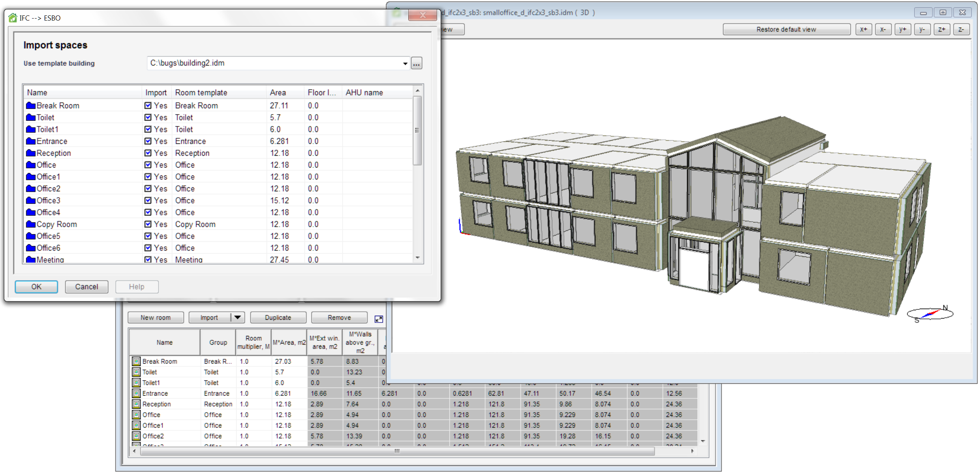980x475 pixels.
Task: Click the Reception folder icon in import list
Action: coord(31,153)
